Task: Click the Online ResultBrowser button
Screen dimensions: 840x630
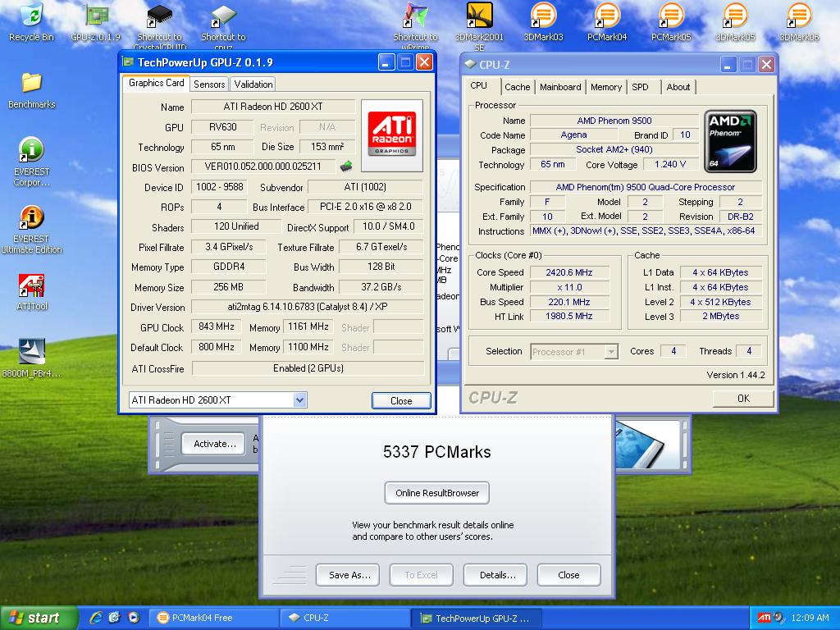Action: (x=437, y=493)
